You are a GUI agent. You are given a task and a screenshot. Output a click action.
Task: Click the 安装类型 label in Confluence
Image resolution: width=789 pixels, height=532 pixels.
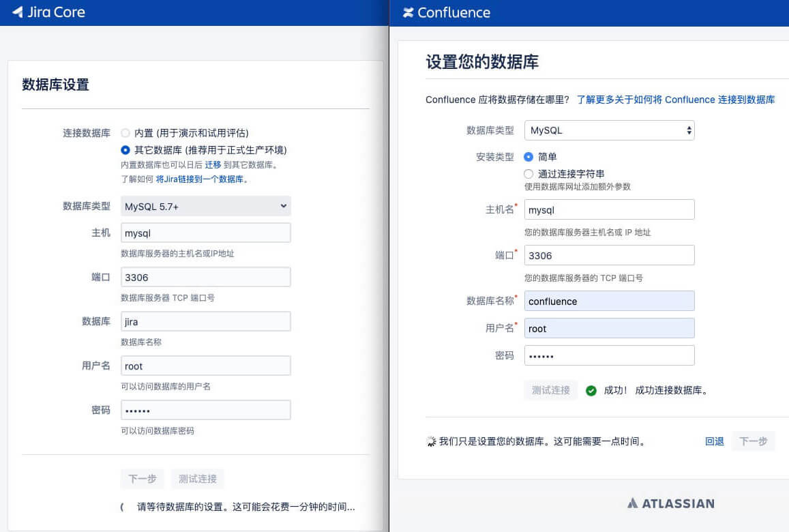(x=495, y=157)
